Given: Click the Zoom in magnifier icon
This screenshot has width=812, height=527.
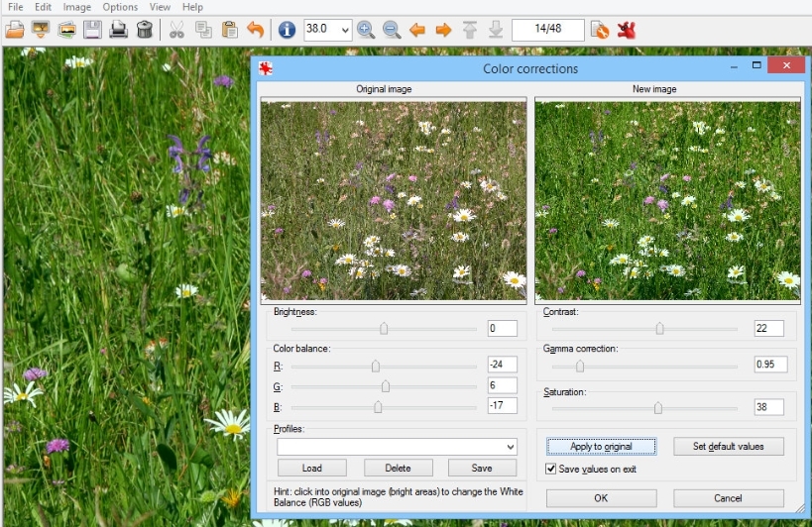Looking at the screenshot, I should click(x=366, y=30).
